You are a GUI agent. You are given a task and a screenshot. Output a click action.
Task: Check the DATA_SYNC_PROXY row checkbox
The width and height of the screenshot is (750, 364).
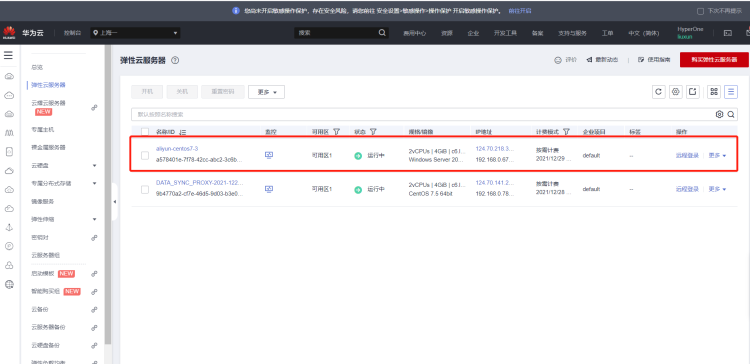click(x=145, y=190)
